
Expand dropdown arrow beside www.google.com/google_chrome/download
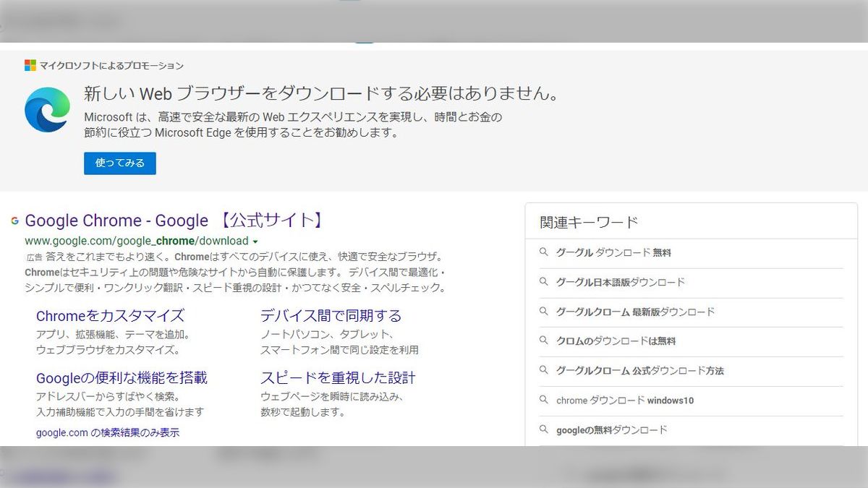(255, 241)
